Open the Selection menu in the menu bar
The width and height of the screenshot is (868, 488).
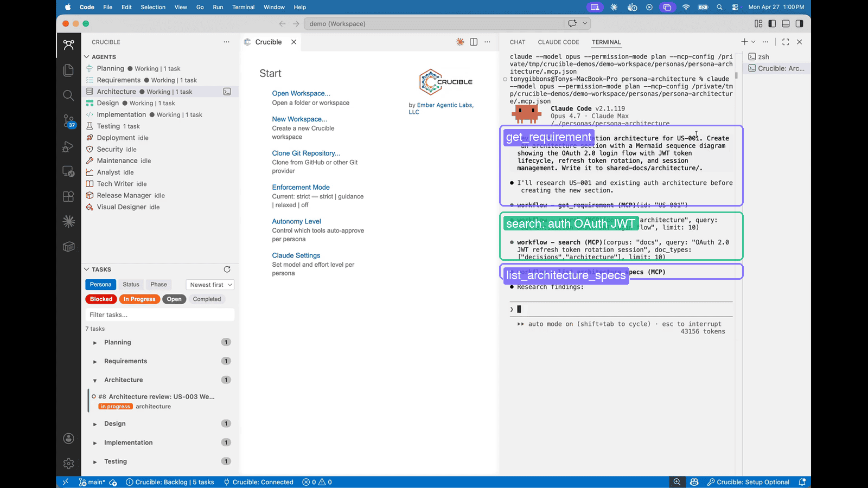153,7
